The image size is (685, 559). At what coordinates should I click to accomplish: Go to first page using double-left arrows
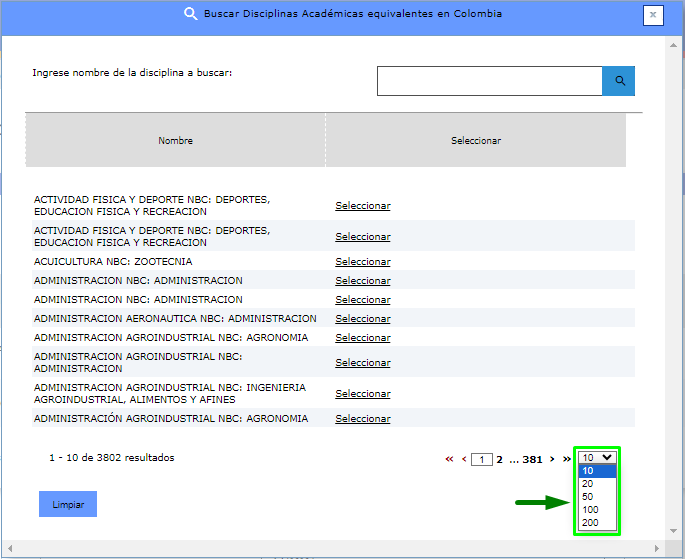(x=450, y=460)
